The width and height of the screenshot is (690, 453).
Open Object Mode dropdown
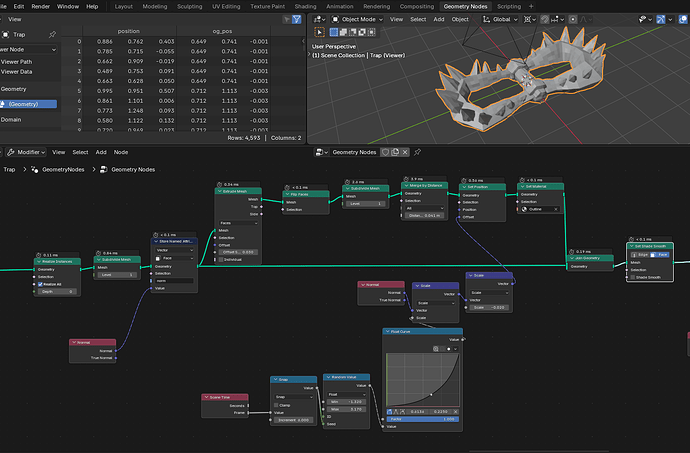point(357,19)
